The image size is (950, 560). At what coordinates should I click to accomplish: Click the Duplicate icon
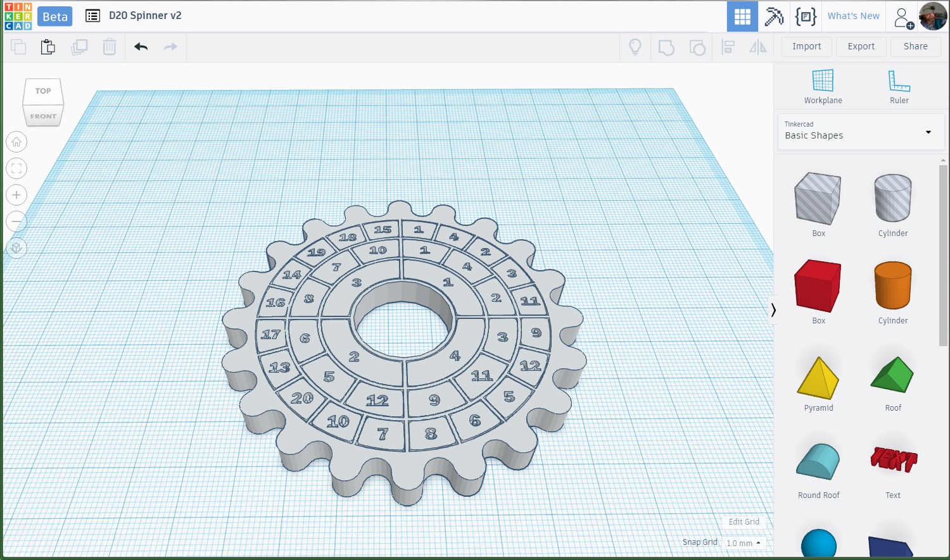[x=79, y=47]
